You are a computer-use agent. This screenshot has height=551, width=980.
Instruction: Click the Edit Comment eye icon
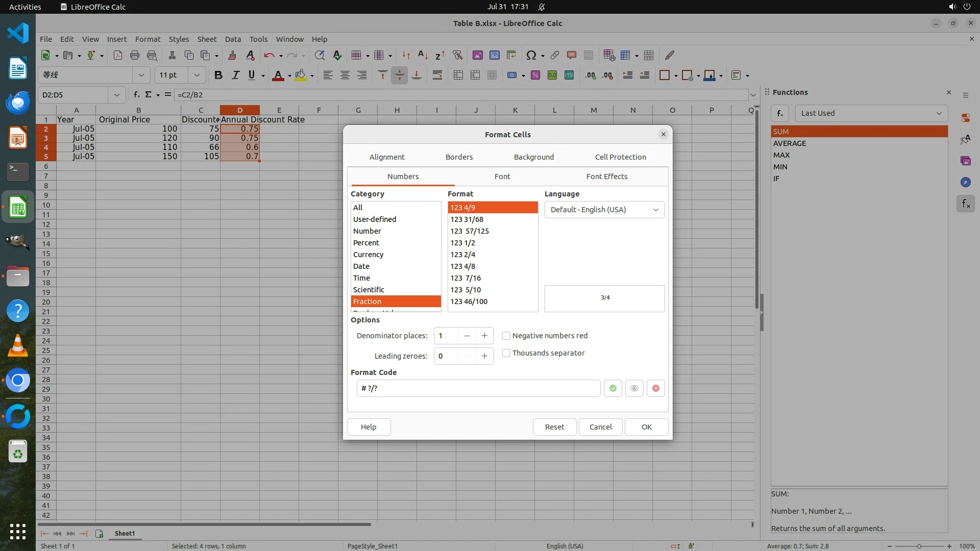point(634,388)
